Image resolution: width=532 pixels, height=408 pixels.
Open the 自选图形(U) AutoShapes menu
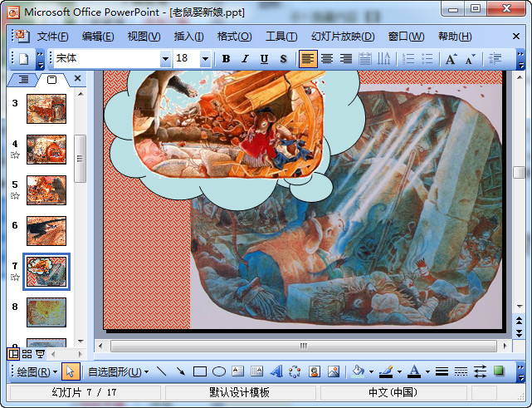click(x=118, y=371)
